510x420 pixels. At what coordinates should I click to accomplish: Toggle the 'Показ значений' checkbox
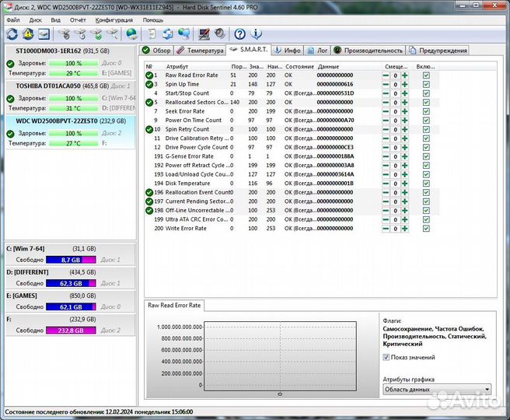click(x=387, y=358)
